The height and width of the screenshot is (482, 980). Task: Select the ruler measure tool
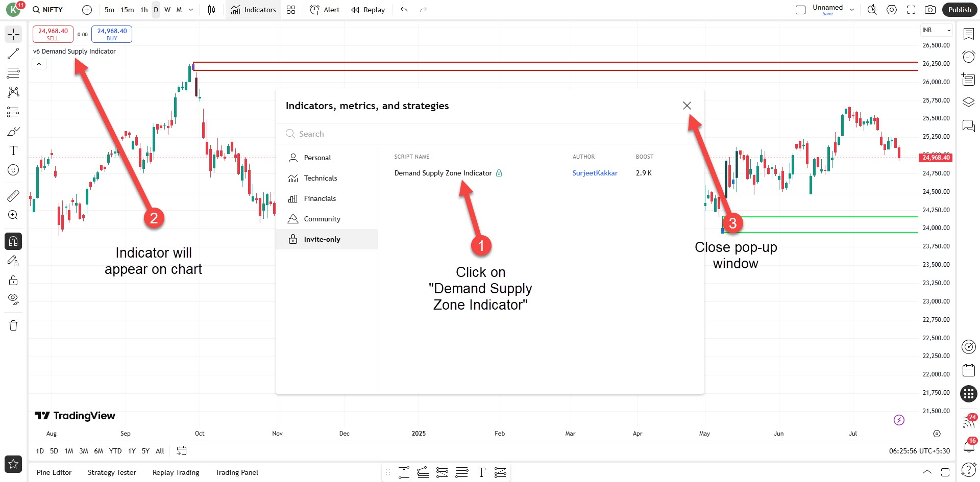(13, 195)
